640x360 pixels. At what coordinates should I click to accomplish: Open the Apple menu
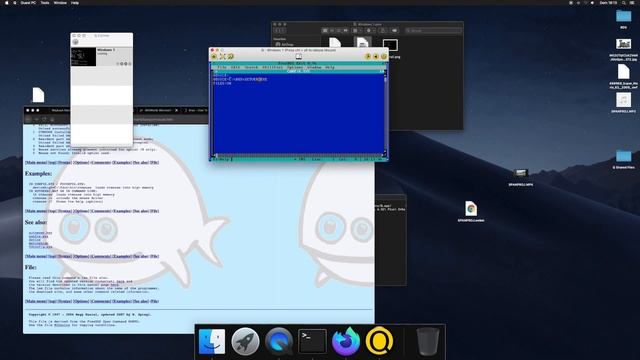7,2
